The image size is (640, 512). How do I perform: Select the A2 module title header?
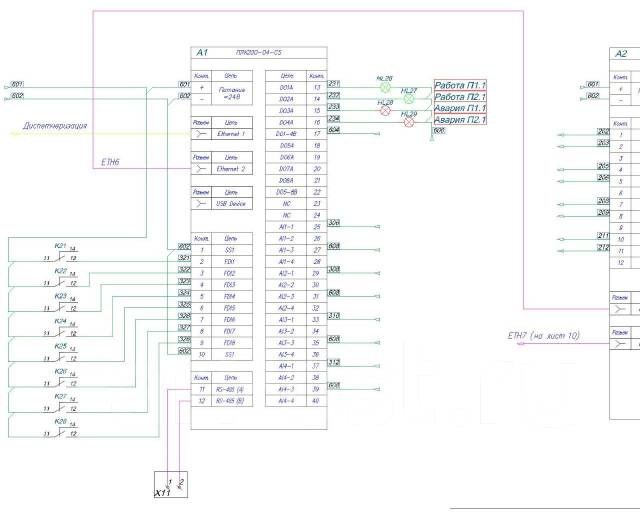click(624, 55)
